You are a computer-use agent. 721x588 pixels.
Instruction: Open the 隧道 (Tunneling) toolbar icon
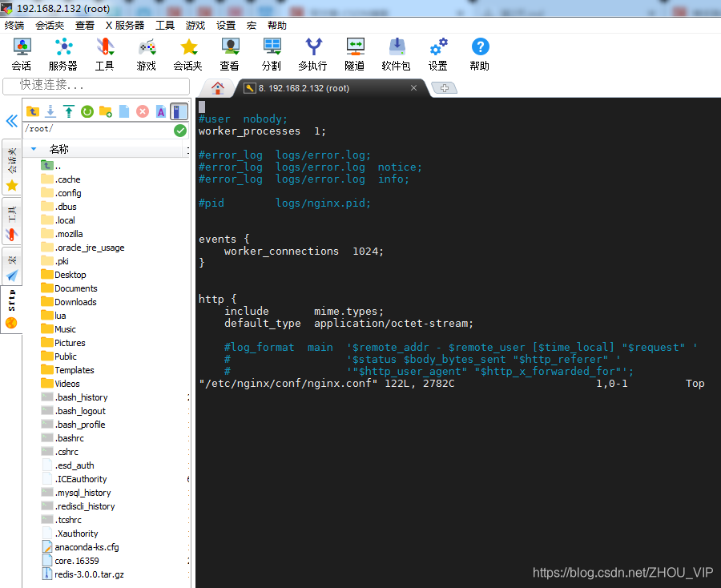(355, 54)
